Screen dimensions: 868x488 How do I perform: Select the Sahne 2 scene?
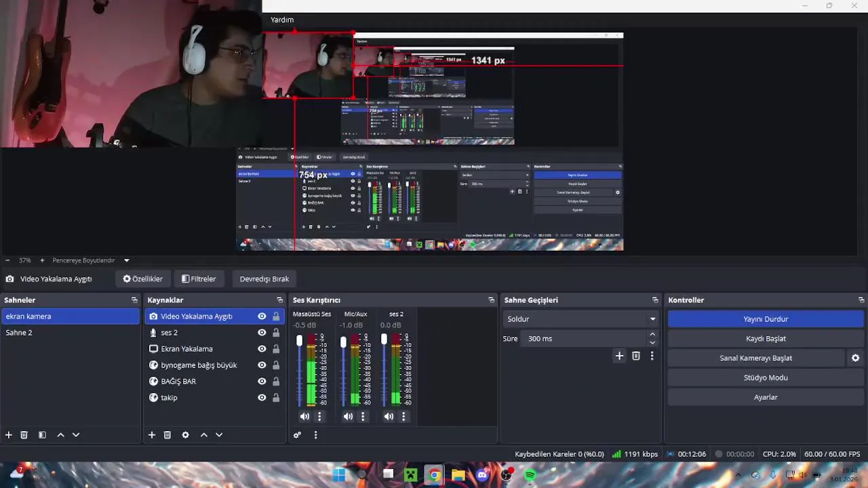point(71,332)
